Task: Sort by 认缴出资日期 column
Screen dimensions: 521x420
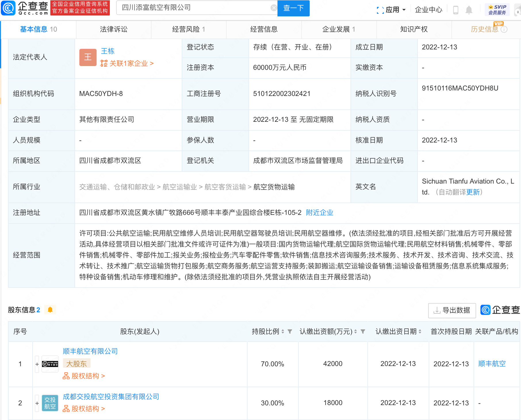Action: [420, 332]
